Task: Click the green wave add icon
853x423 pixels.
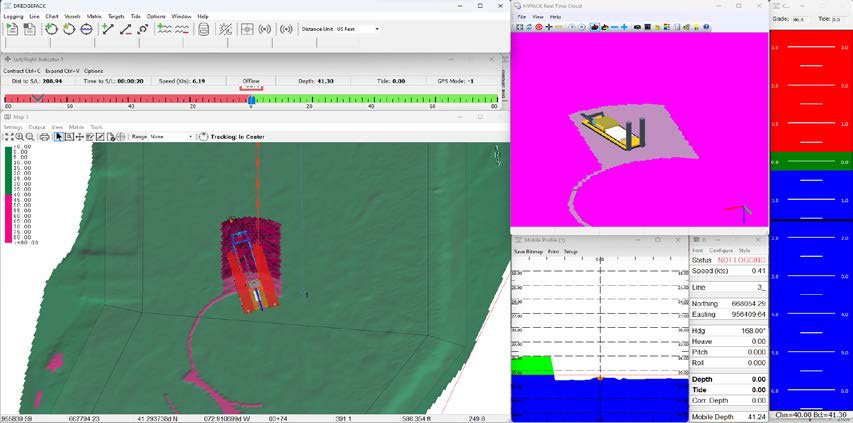Action: (x=164, y=29)
